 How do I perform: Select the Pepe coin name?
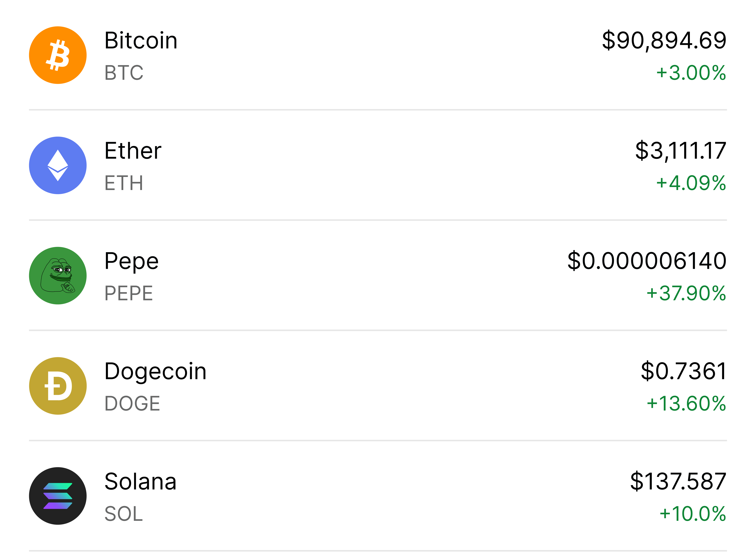131,261
